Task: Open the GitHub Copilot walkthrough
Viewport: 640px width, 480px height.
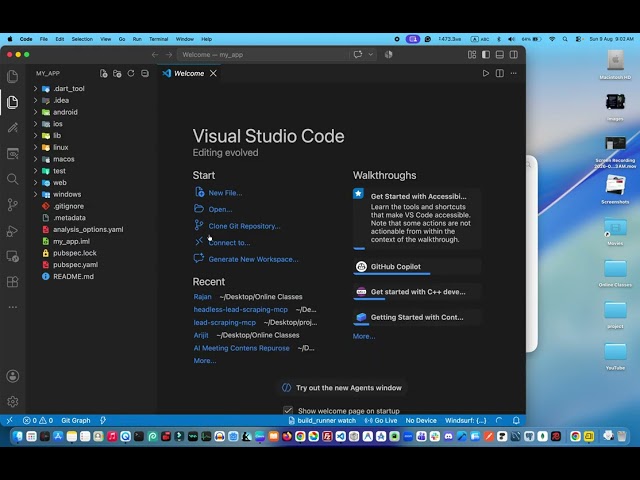Action: tap(417, 267)
